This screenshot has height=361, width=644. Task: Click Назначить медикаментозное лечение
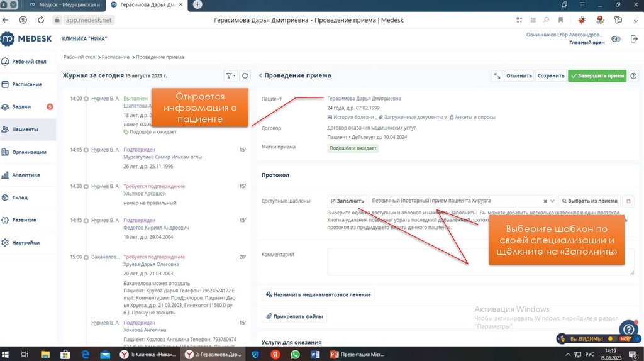click(318, 294)
